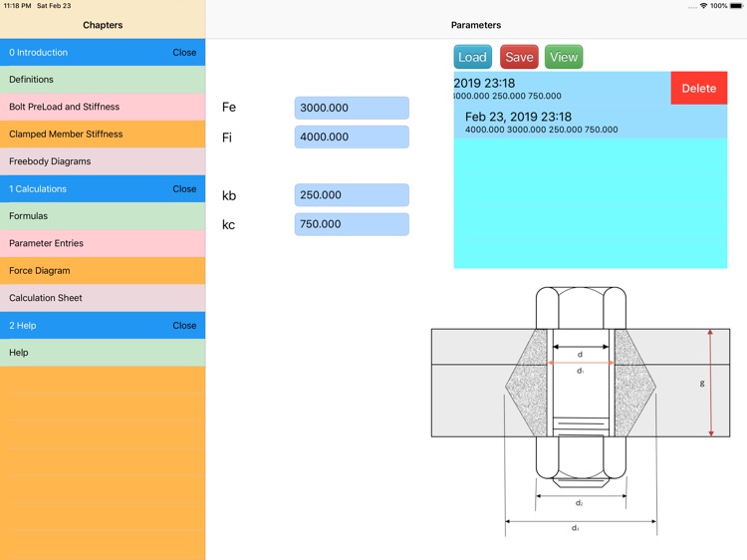Image resolution: width=747 pixels, height=560 pixels.
Task: Open Clamped Member Stiffness chapter
Action: coord(103,134)
